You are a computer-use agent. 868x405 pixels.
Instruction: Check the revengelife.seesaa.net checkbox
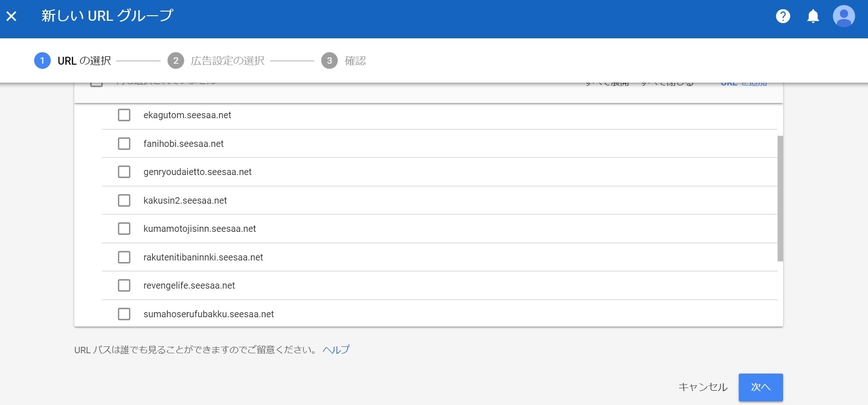124,285
